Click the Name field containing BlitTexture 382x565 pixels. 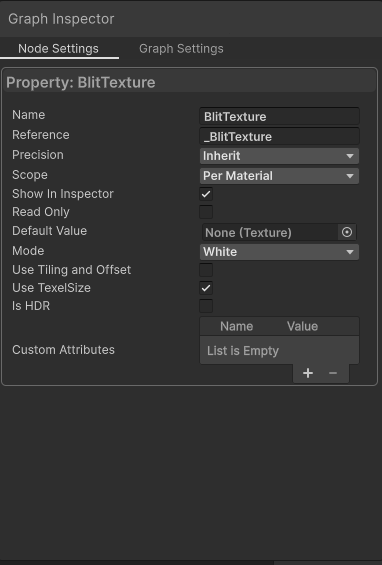tap(279, 116)
